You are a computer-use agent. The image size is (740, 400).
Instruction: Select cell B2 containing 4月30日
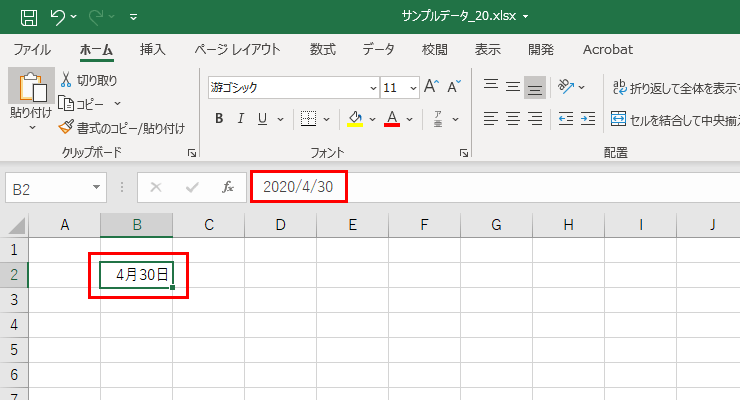click(x=136, y=275)
